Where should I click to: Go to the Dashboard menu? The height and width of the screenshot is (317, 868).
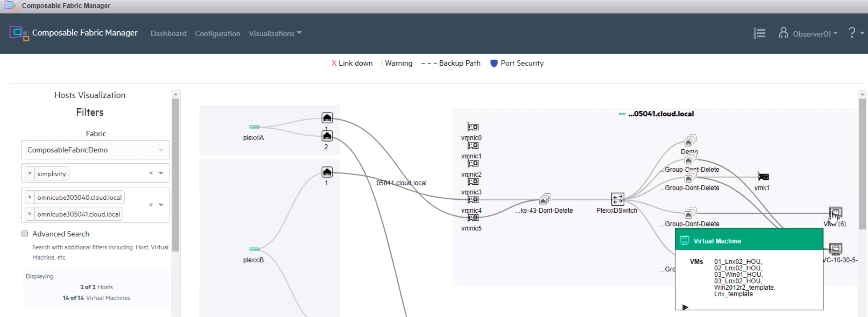(169, 33)
